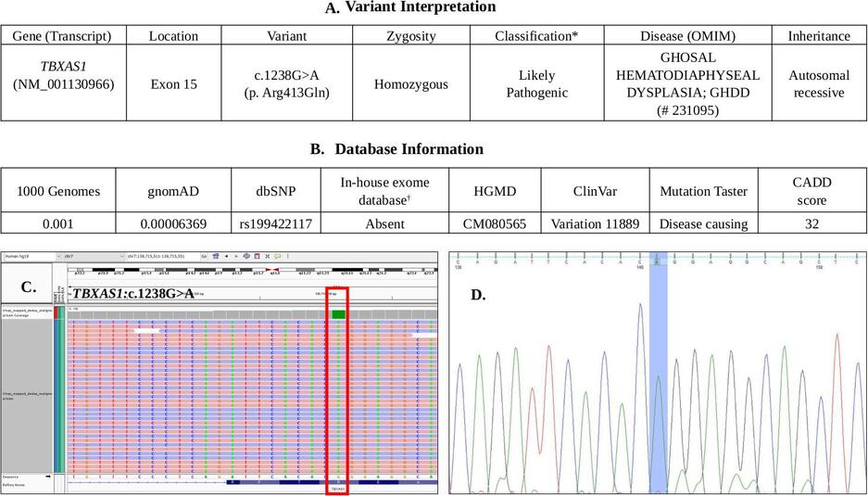This screenshot has height=496, width=868.
Task: Go forward with the right arrow icon
Action: (x=236, y=256)
